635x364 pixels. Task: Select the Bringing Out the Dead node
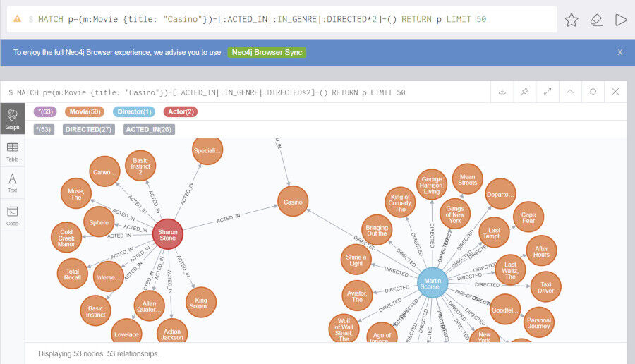coord(377,230)
